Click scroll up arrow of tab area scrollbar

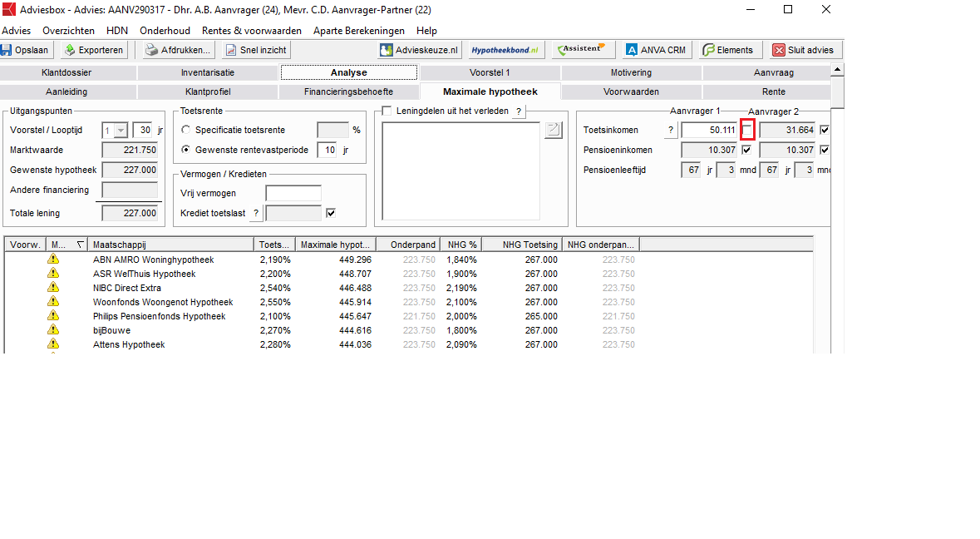click(x=838, y=69)
